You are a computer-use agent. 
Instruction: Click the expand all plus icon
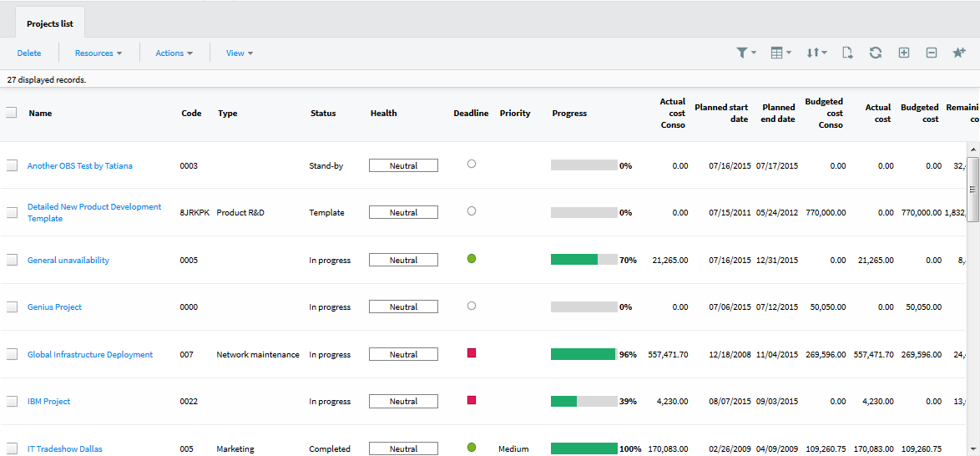(x=904, y=53)
